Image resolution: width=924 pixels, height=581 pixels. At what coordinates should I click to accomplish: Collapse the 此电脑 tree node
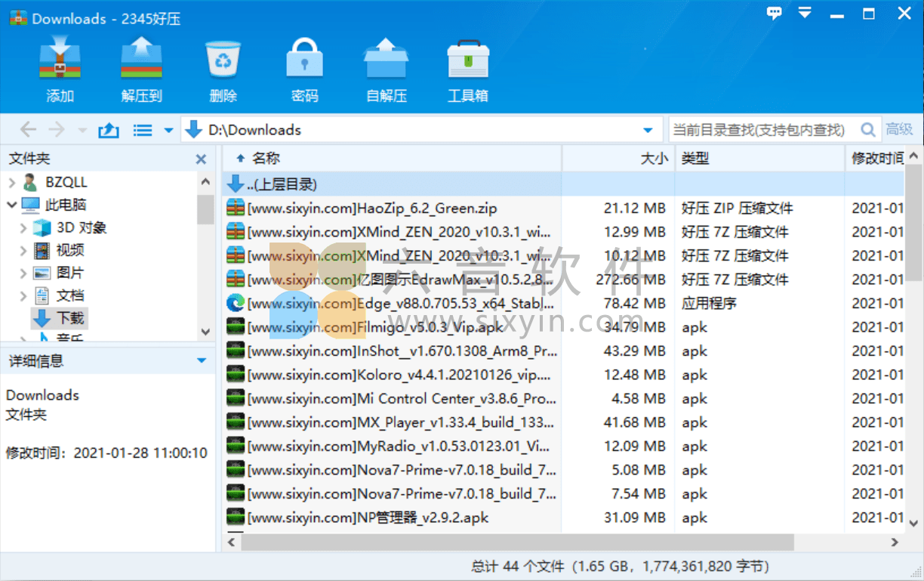tap(13, 204)
